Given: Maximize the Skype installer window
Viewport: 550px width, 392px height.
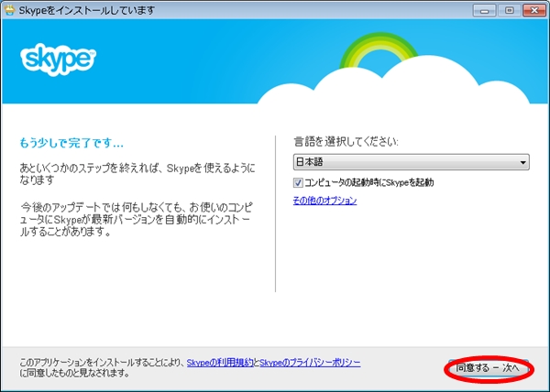Looking at the screenshot, I should 510,10.
